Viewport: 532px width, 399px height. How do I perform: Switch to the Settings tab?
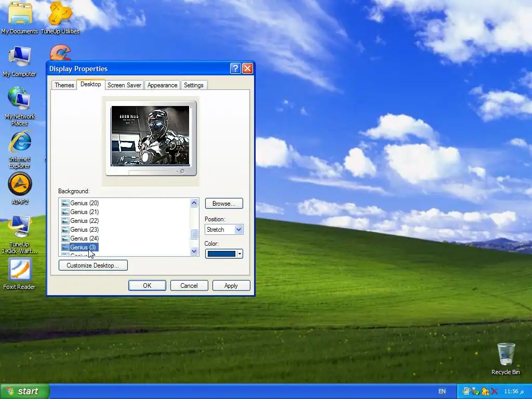(193, 85)
